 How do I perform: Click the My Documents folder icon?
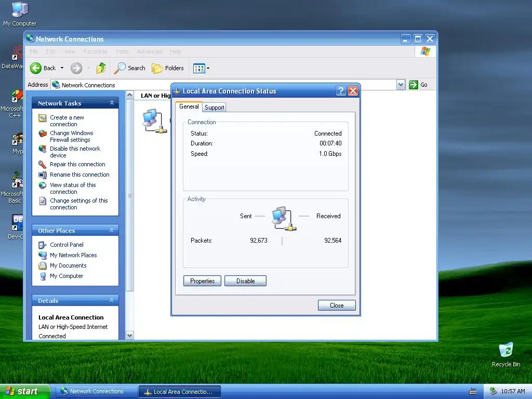(x=43, y=266)
